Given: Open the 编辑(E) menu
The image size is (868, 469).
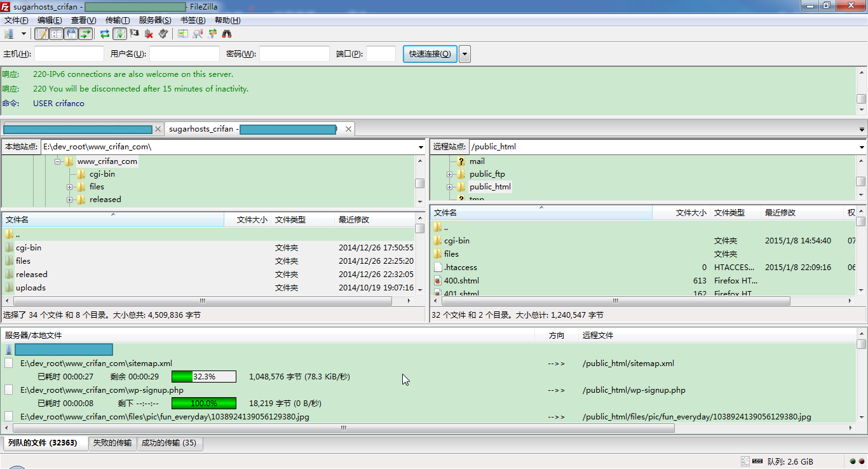Looking at the screenshot, I should [50, 20].
